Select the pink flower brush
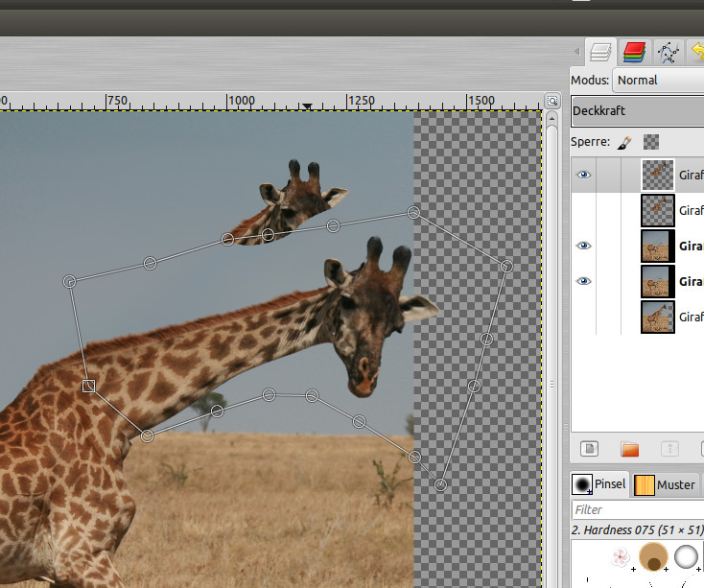704x588 pixels. pos(622,557)
